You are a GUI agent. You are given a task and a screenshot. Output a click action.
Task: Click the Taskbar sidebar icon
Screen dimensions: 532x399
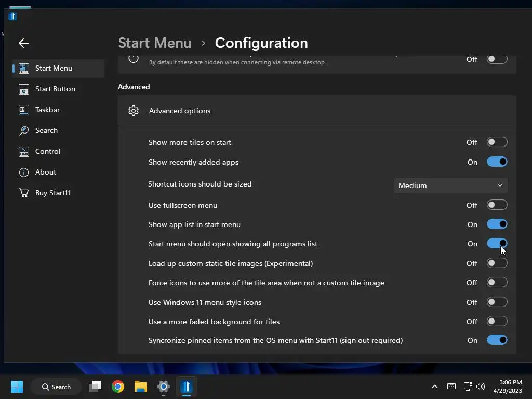coord(24,110)
